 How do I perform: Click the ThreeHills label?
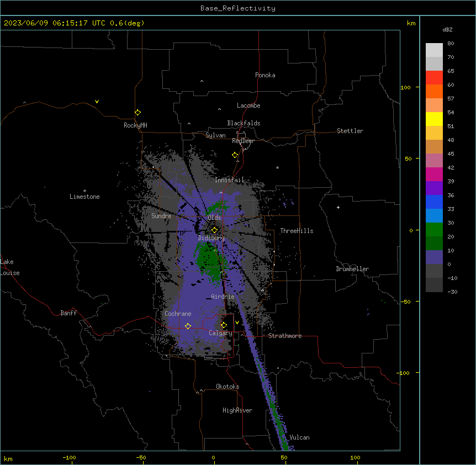click(297, 231)
